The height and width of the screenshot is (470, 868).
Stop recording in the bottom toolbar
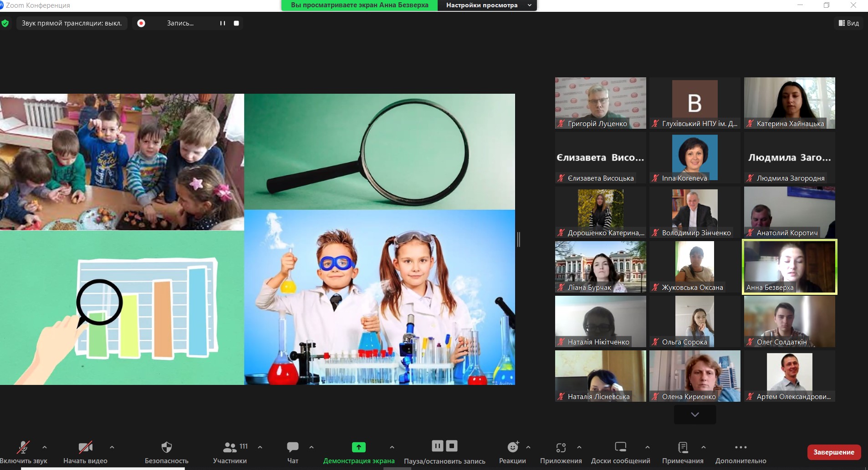(x=452, y=446)
